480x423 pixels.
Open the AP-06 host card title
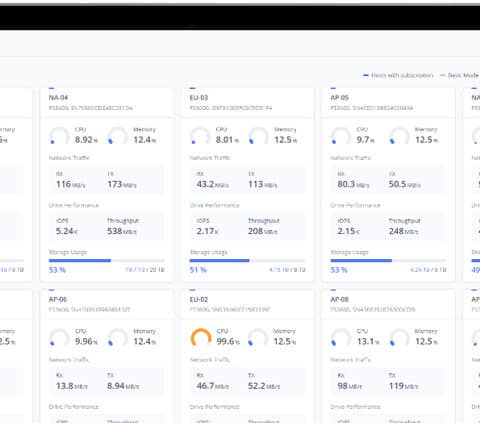click(58, 299)
